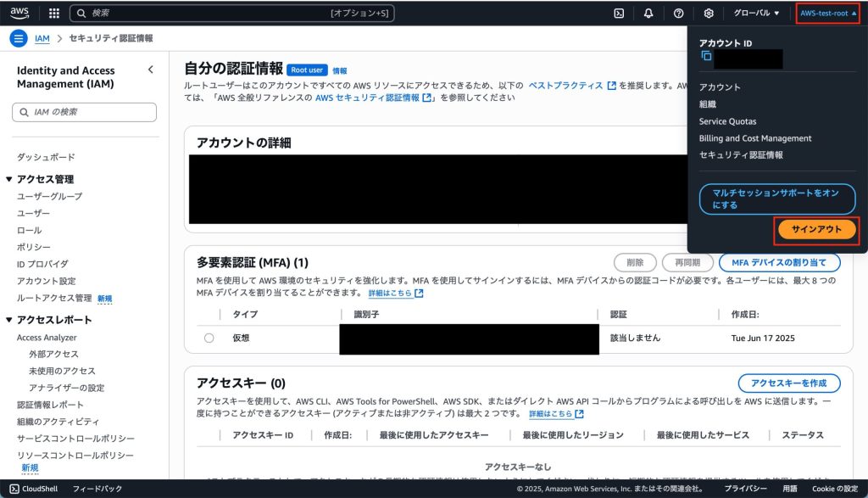
Task: Open 詳細はこちら link in MFA section
Action: [x=395, y=293]
